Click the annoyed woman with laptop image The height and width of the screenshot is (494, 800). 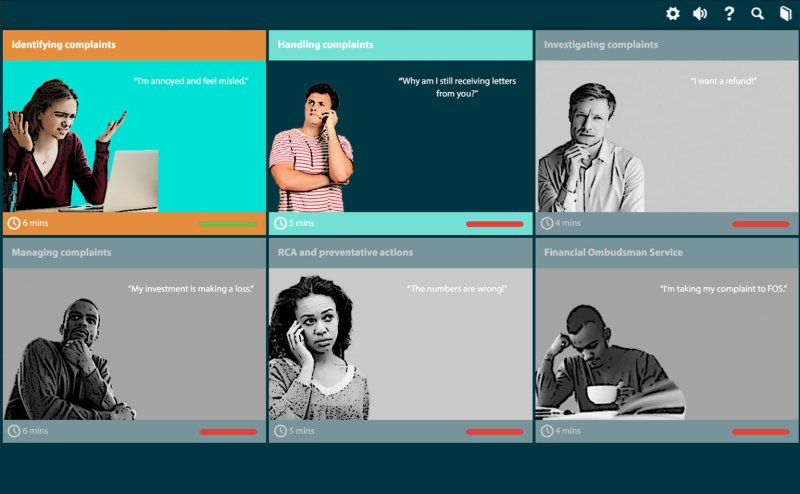[x=81, y=145]
